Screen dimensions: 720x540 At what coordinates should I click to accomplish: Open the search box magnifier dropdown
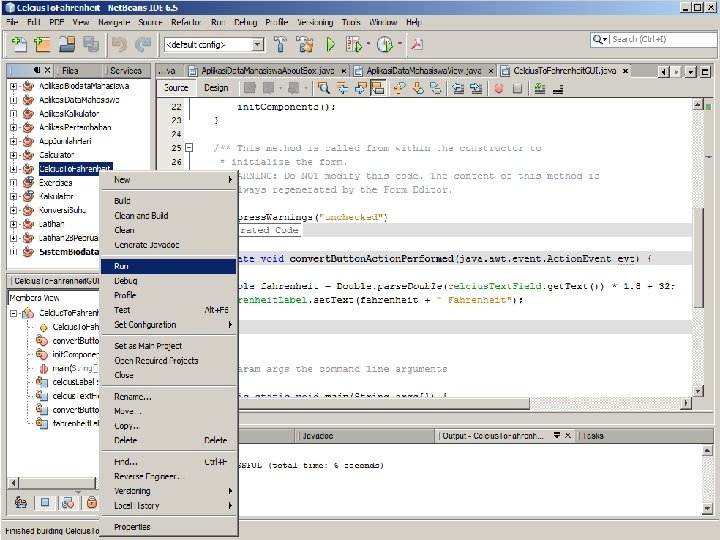pyautogui.click(x=600, y=39)
